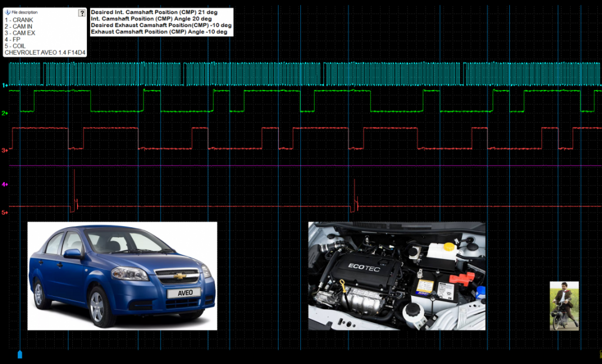Click 'Exhaust Camshaft Position (CMP) Angle -10 deg'
602x364 pixels.
tap(159, 32)
